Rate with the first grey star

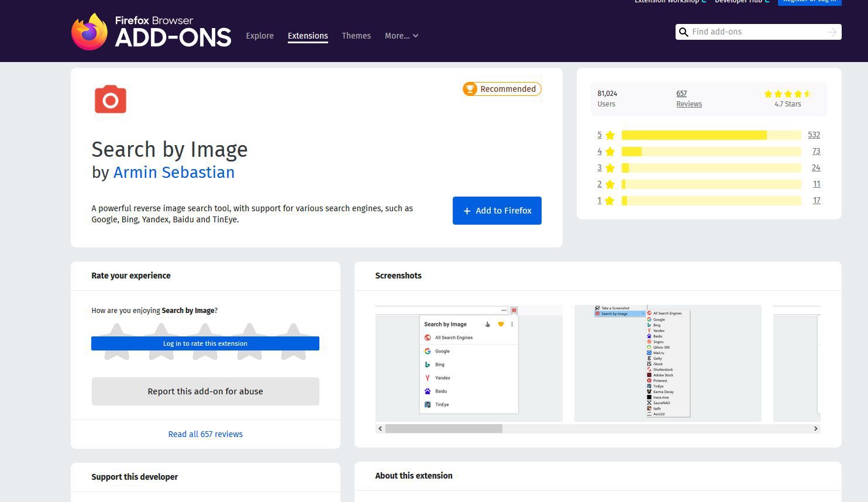117,342
